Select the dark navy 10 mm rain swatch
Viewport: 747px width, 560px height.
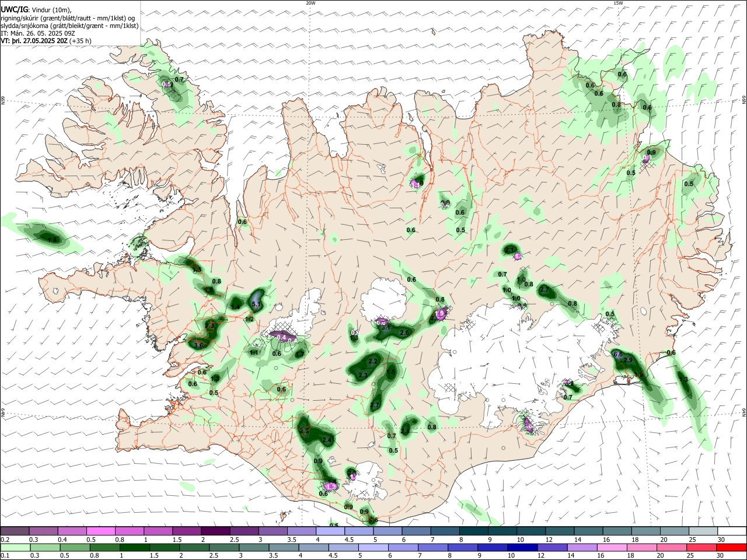click(522, 547)
